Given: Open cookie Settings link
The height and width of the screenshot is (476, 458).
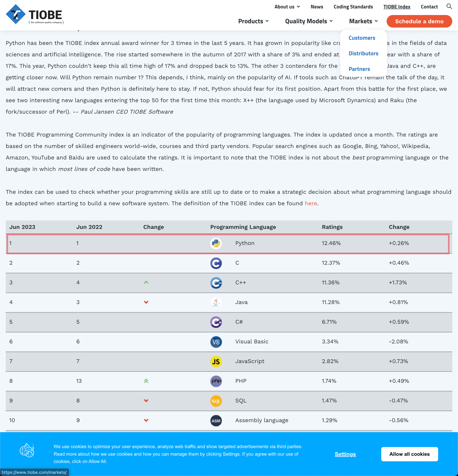Looking at the screenshot, I should [345, 454].
